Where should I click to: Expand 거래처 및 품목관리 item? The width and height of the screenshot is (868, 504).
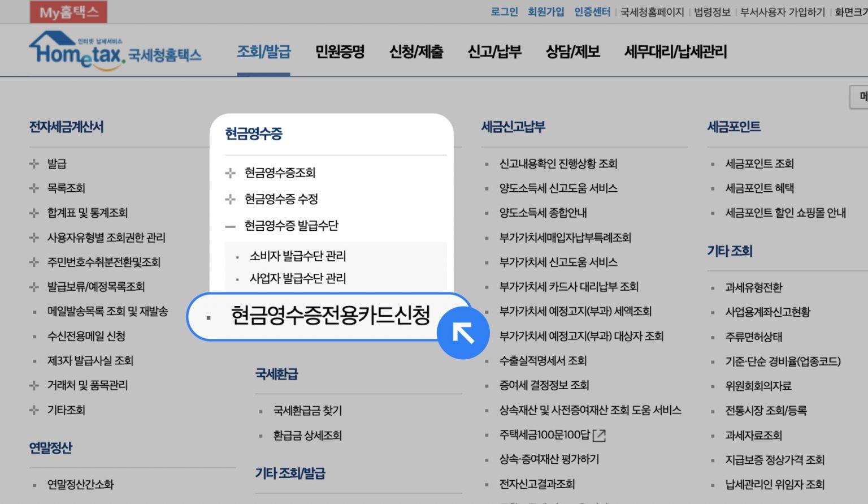tap(34, 386)
